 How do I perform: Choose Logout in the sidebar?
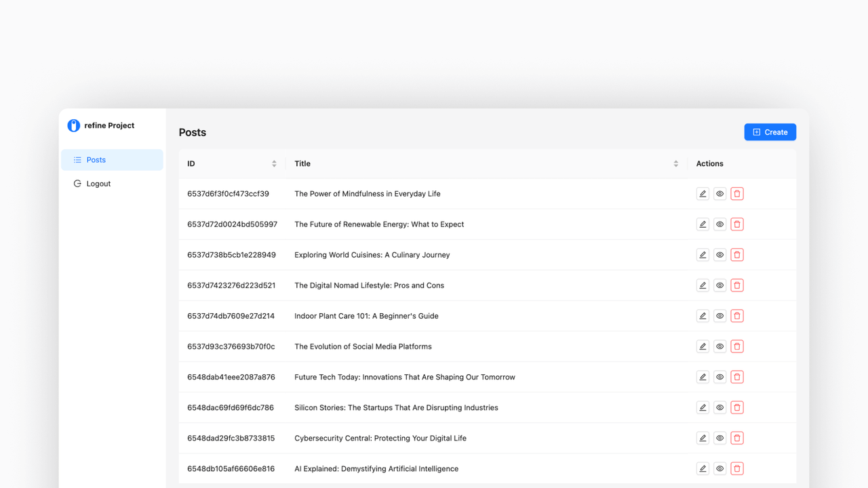pyautogui.click(x=112, y=184)
